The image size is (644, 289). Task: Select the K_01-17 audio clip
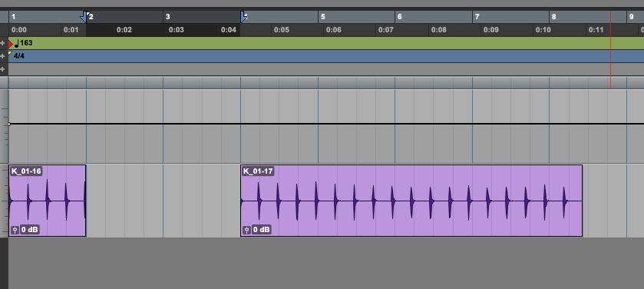(411, 201)
